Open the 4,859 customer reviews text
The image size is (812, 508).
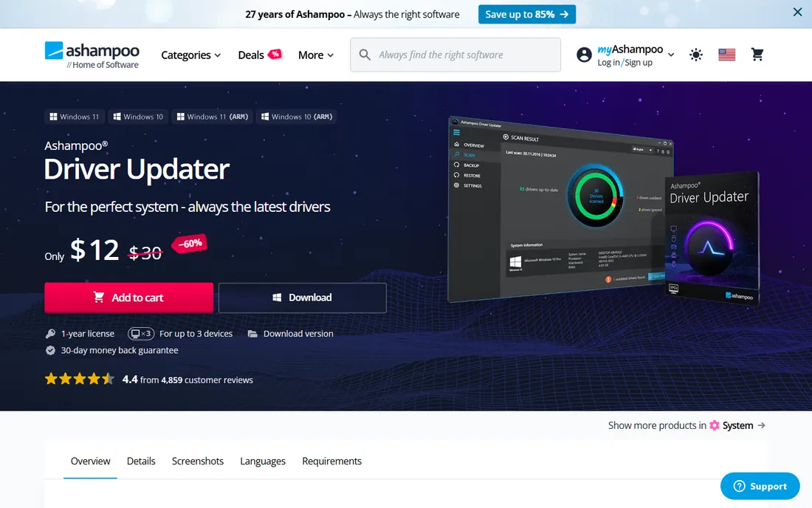tap(207, 380)
